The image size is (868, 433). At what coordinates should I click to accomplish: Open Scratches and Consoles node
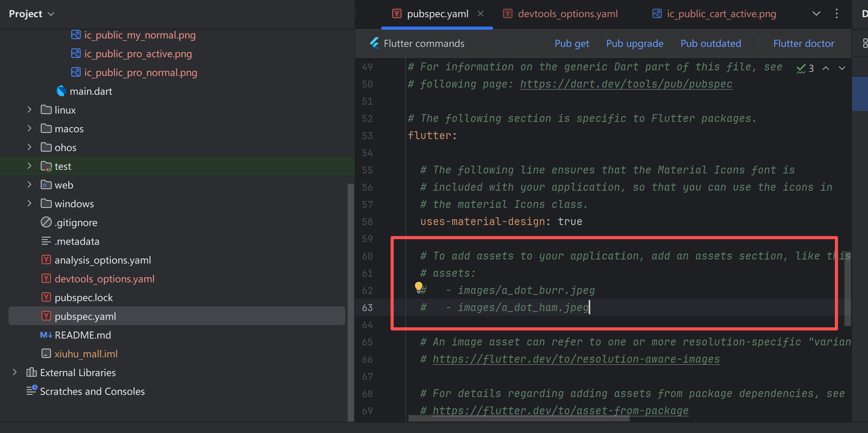[x=92, y=391]
